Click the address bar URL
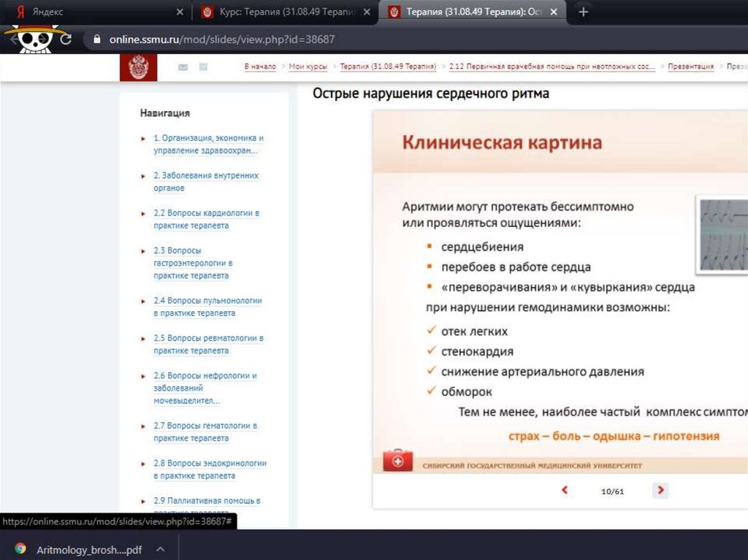Screen dimensions: 748x560 click(x=222, y=39)
